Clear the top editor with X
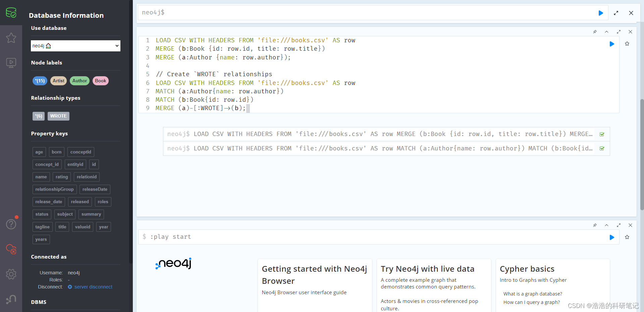Image resolution: width=644 pixels, height=312 pixels. pos(631,13)
